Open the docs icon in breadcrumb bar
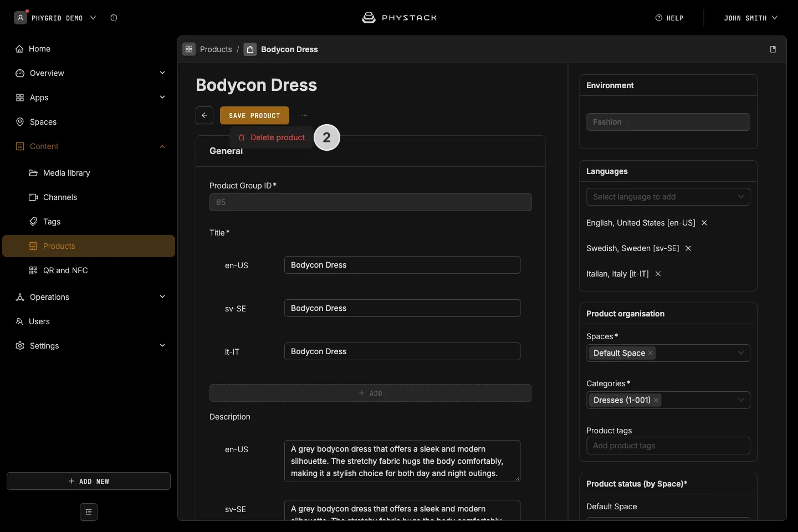The width and height of the screenshot is (798, 532). pyautogui.click(x=773, y=49)
